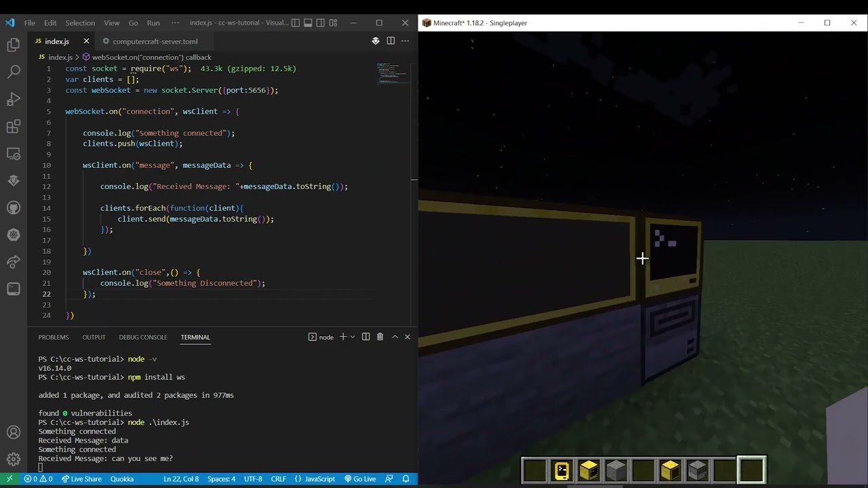The image size is (868, 488).
Task: Open the Manage gear in activity bar
Action: click(x=14, y=459)
